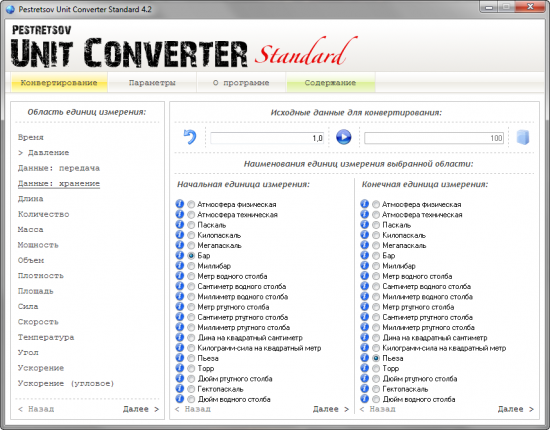Select source unit Сантиметр ртутного столба radio
Image resolution: width=550 pixels, height=430 pixels.
(x=191, y=317)
